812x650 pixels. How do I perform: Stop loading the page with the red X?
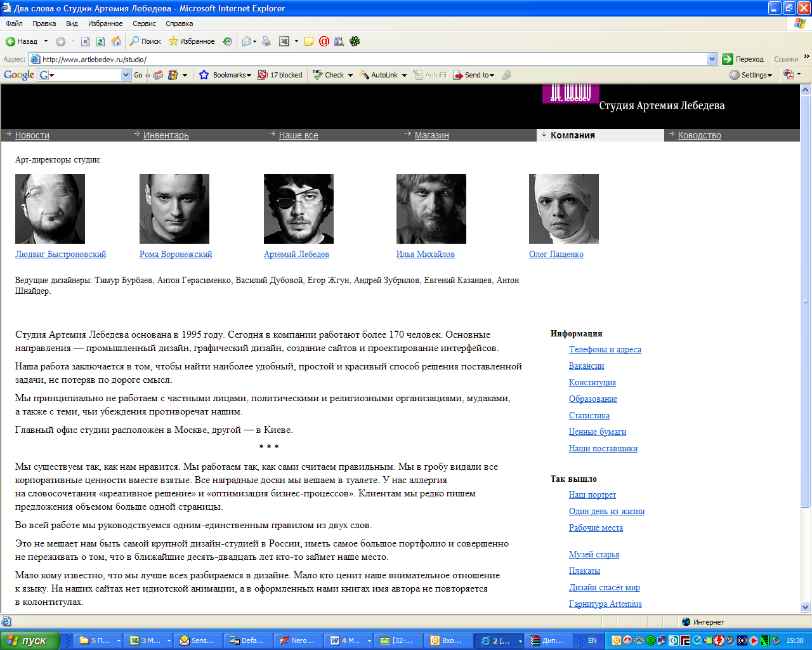point(85,41)
